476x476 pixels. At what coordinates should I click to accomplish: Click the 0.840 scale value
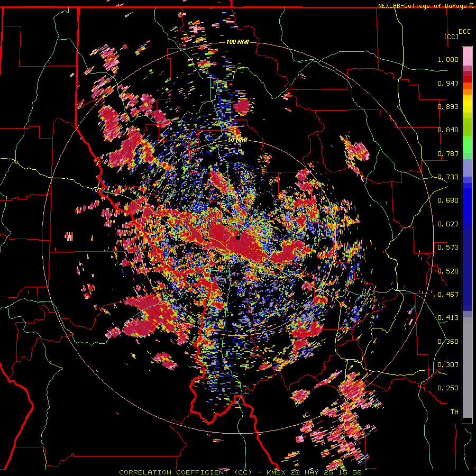448,130
